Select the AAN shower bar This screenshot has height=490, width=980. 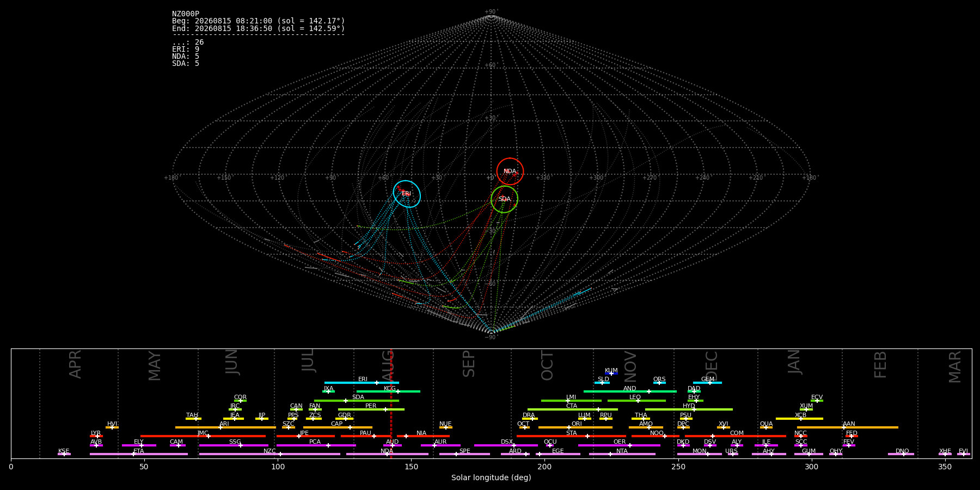tap(848, 427)
